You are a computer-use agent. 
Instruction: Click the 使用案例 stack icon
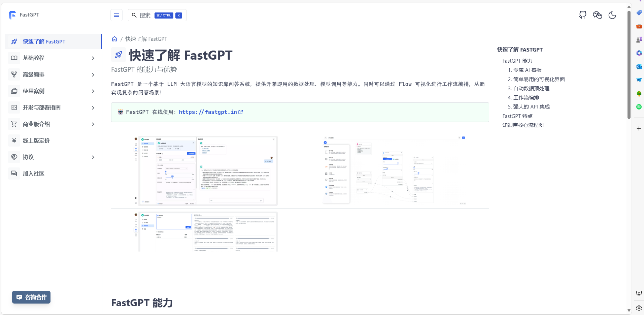(14, 91)
